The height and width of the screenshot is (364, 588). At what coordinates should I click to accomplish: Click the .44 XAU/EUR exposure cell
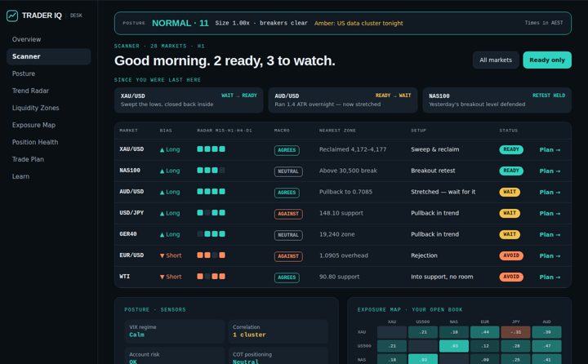tap(485, 332)
